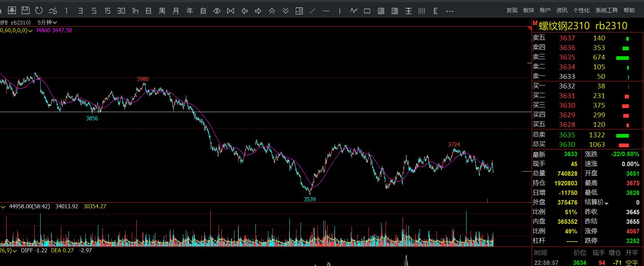Click the save (floppy disk) icon
Viewport: 644px width, 266px height.
point(25,11)
